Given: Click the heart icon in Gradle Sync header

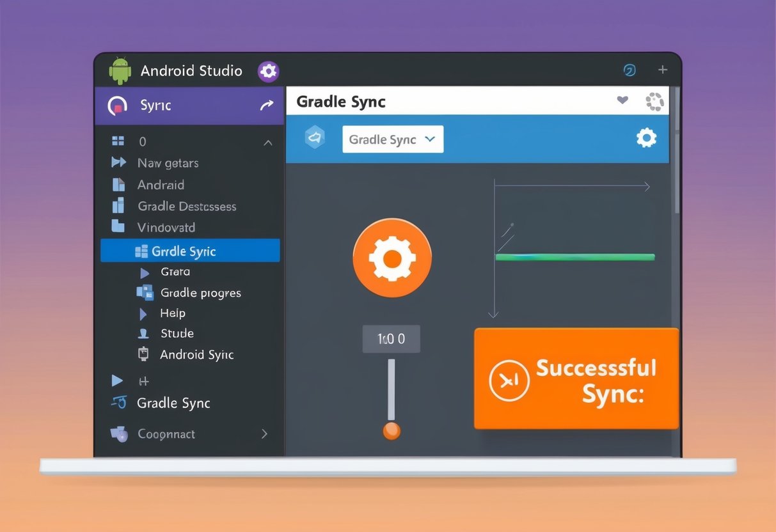Looking at the screenshot, I should click(622, 100).
